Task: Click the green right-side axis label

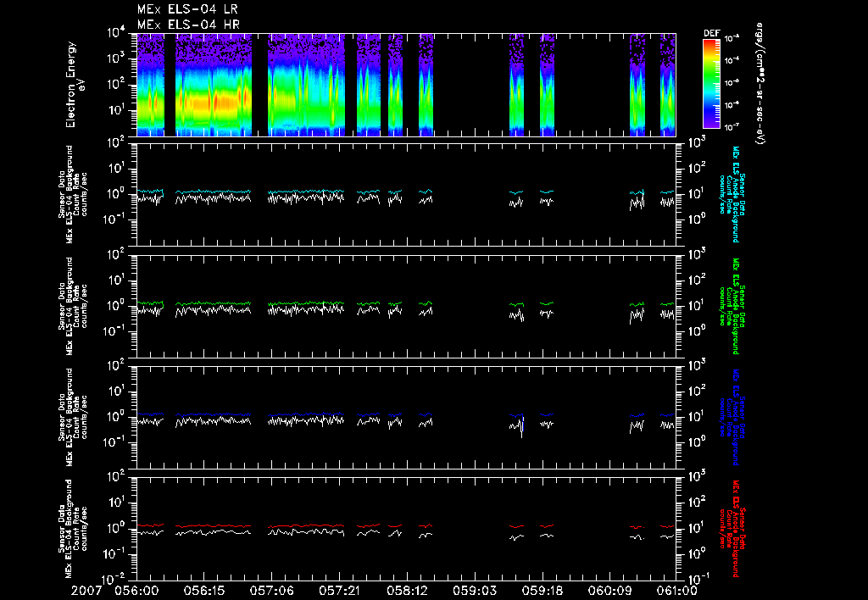Action: click(x=732, y=306)
